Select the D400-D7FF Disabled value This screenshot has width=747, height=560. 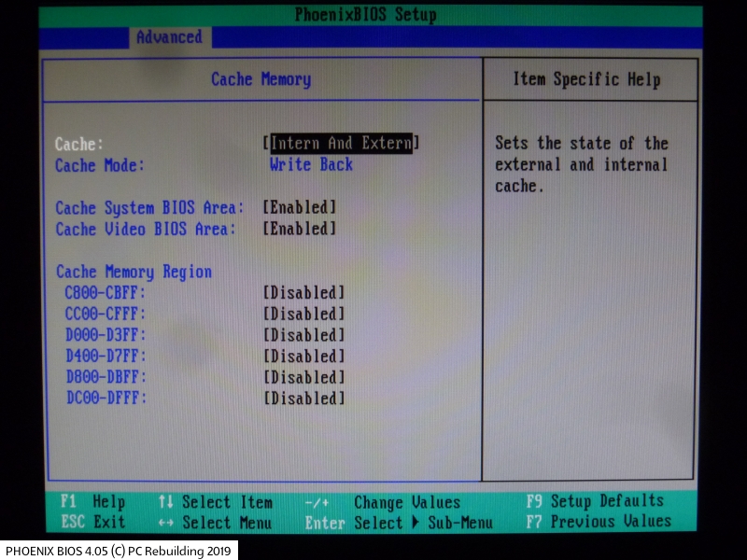[303, 357]
